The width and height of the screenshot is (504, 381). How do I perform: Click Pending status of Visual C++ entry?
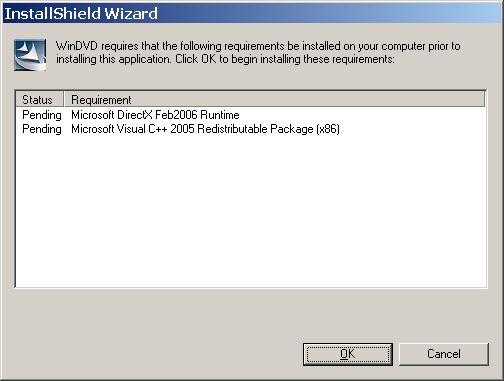click(x=42, y=129)
